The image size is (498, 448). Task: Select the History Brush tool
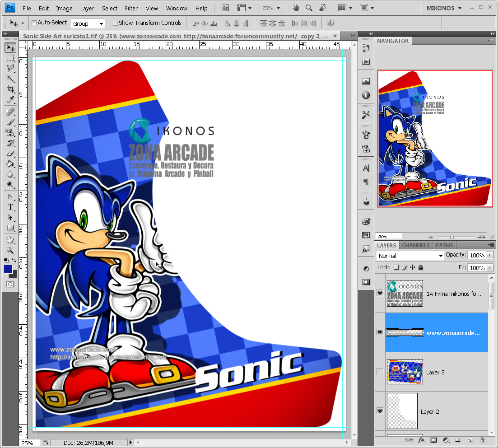click(10, 143)
